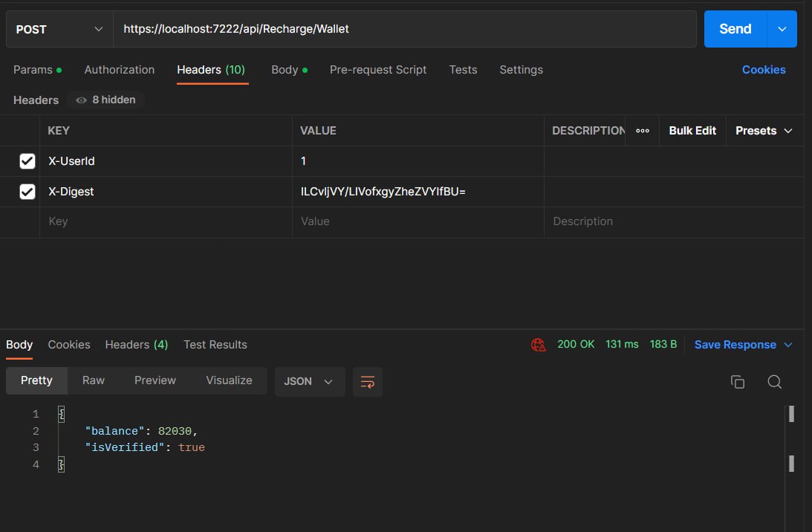Click Bulk Edit
812x532 pixels.
pyautogui.click(x=692, y=131)
